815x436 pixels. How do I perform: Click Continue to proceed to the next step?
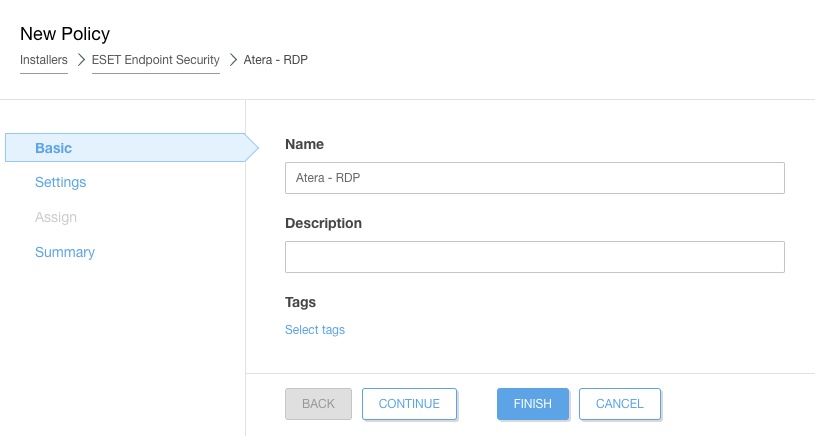(409, 404)
